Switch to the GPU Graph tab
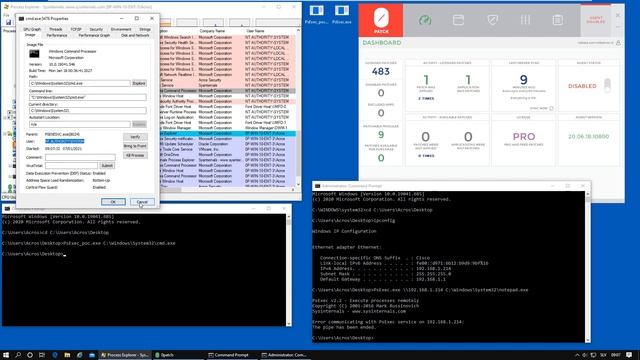 pos(32,29)
